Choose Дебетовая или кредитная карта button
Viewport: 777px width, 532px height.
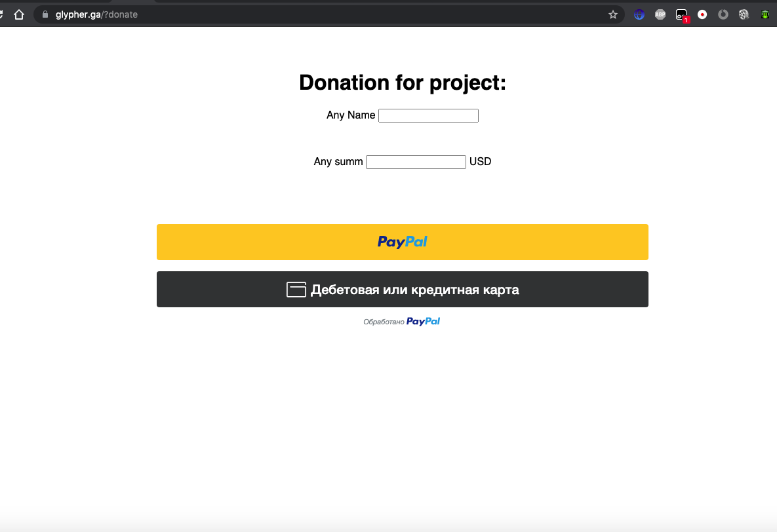click(403, 290)
